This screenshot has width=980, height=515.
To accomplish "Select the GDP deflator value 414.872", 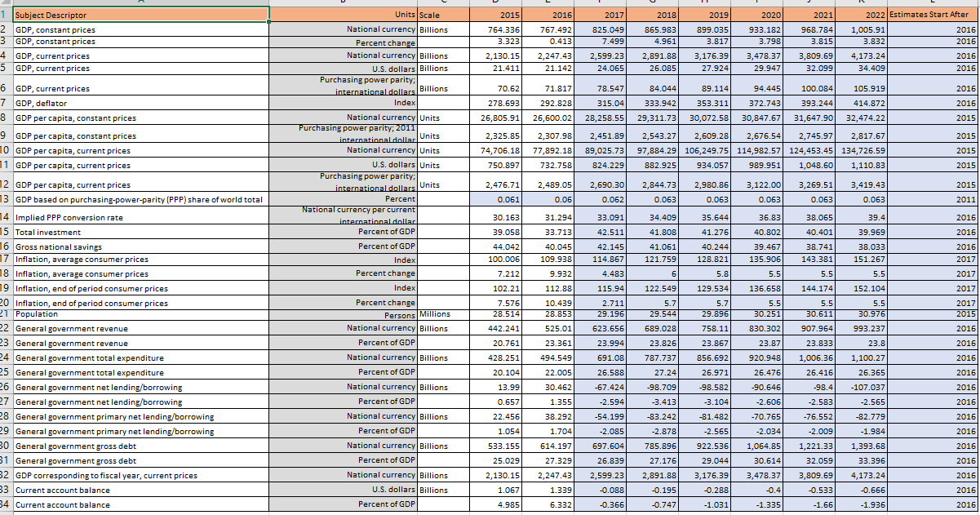I will 862,103.
